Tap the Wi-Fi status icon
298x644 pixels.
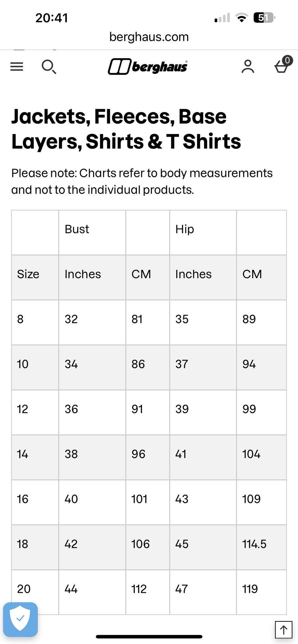coord(242,18)
